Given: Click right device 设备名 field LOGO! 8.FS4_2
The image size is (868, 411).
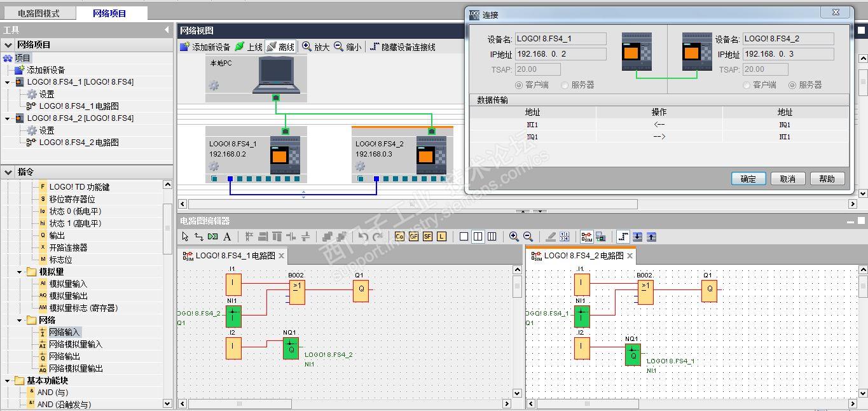Looking at the screenshot, I should (x=788, y=39).
